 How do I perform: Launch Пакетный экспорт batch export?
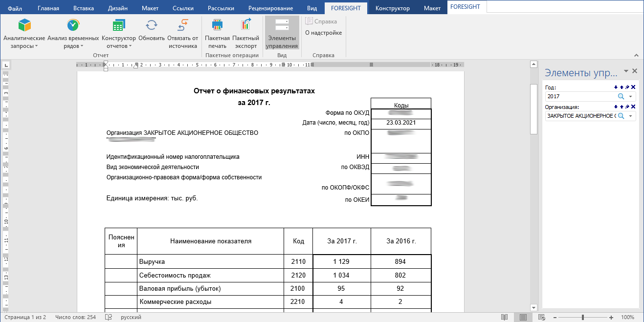[245, 33]
